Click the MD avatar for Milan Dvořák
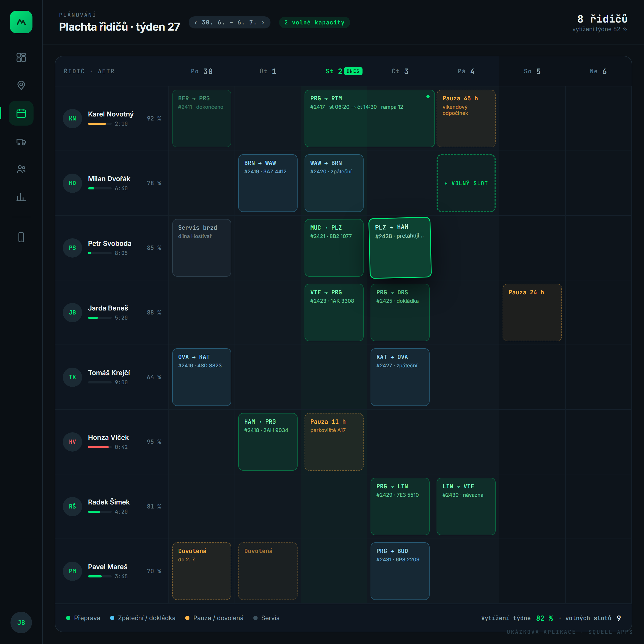 pos(72,183)
